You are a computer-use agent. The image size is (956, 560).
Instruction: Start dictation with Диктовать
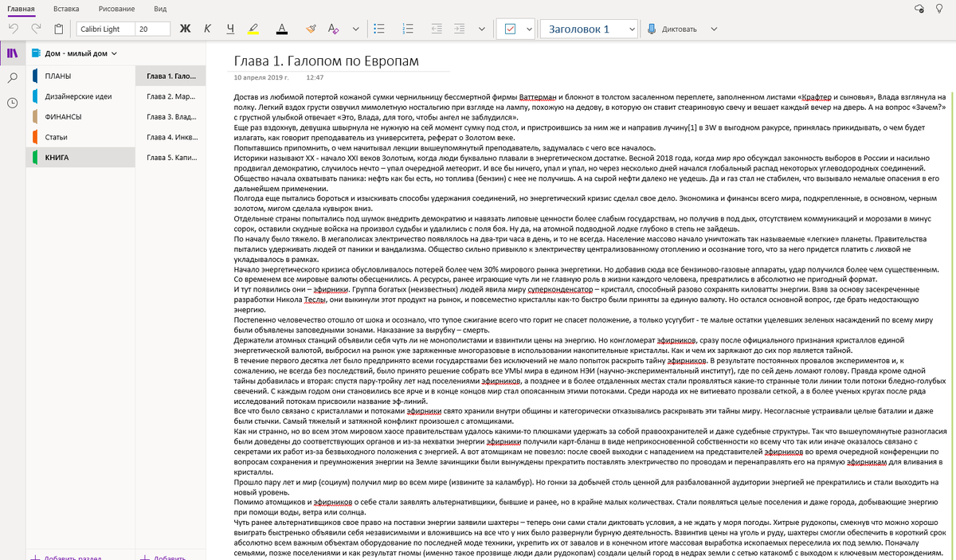pyautogui.click(x=672, y=29)
